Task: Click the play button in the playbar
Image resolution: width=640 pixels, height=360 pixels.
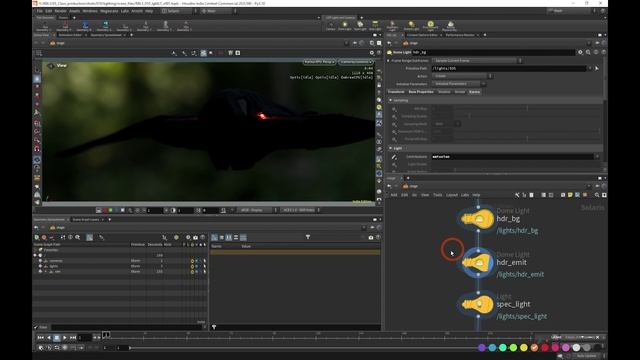Action: click(64, 338)
